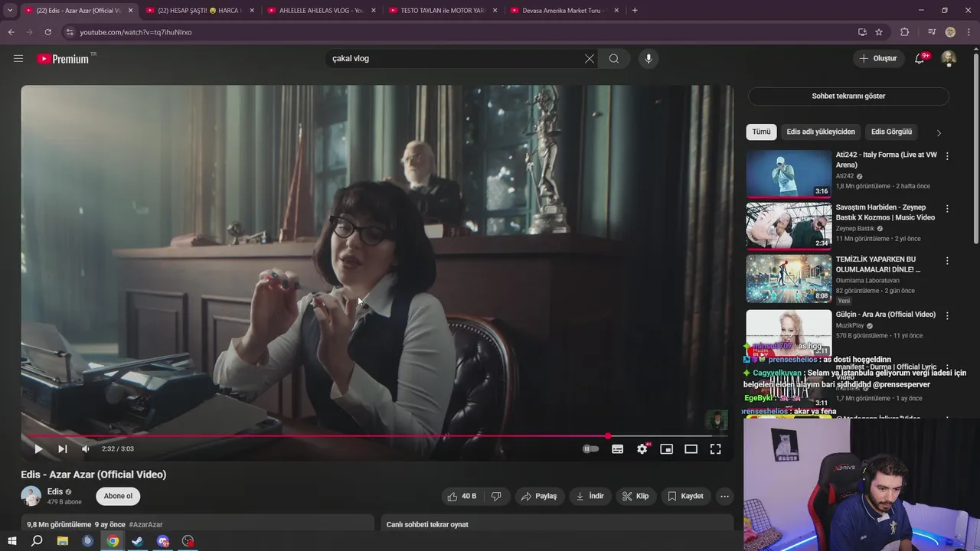Save video to playlist with Kaydet

point(685,496)
